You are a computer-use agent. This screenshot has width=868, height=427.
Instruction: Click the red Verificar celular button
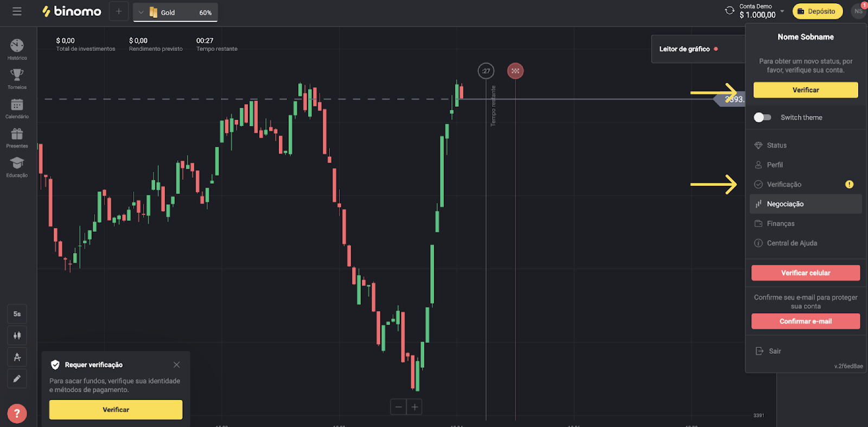[805, 273]
